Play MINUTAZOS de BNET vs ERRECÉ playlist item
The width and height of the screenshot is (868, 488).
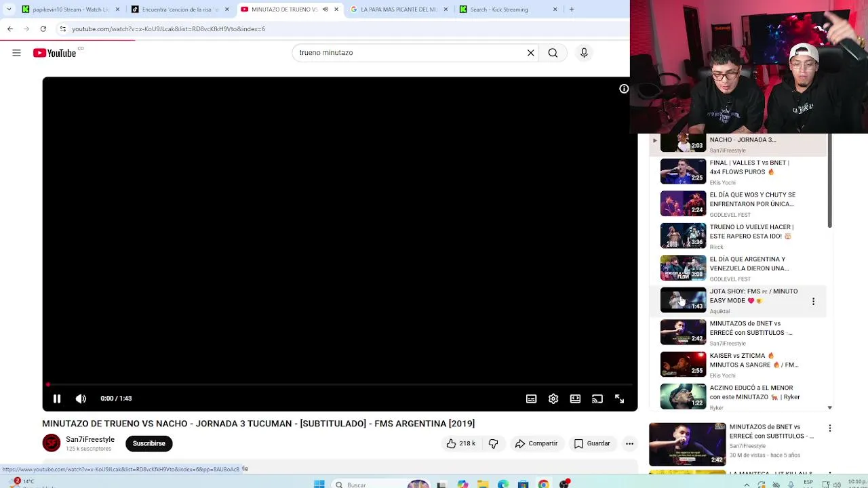[737, 333]
